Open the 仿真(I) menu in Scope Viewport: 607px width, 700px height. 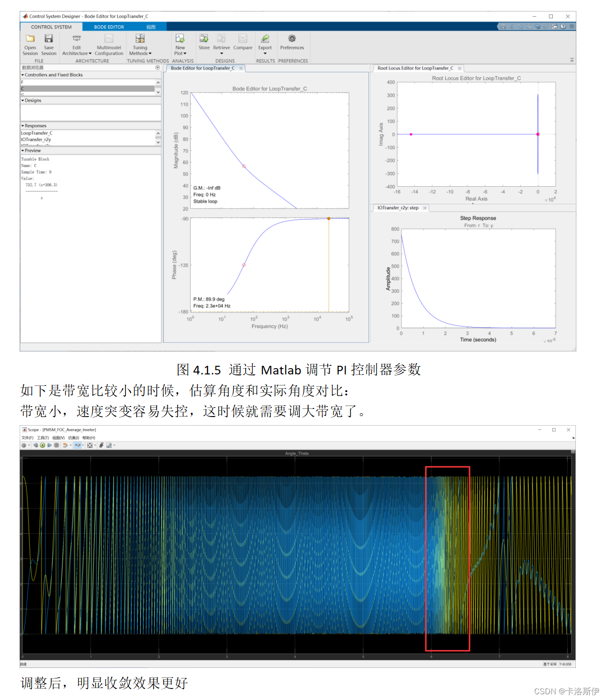[73, 438]
